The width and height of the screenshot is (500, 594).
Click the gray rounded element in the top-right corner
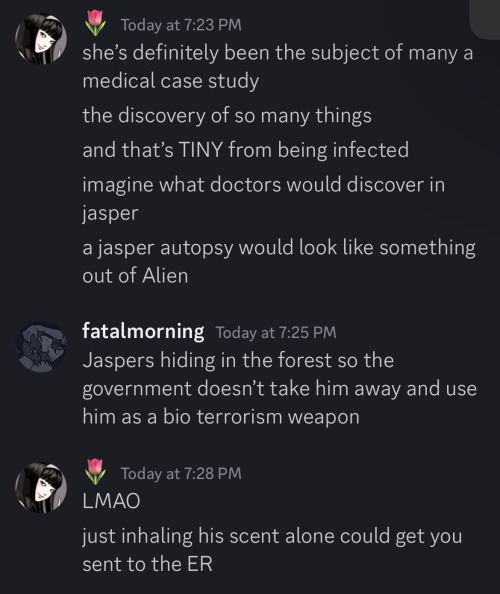[485, 19]
